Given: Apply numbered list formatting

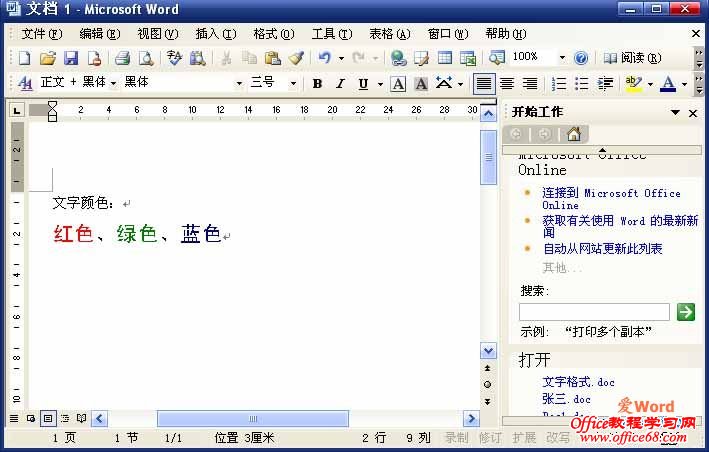Looking at the screenshot, I should click(x=559, y=84).
